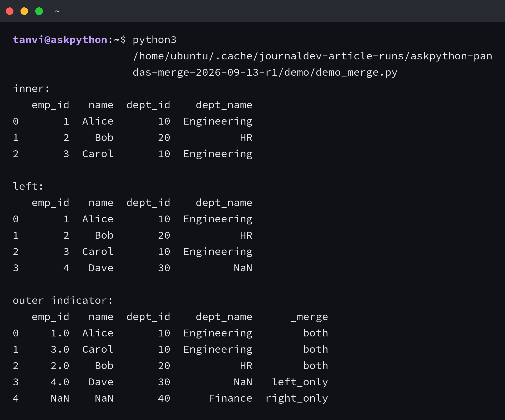Click the 'outer indicator:' output label

click(x=63, y=300)
